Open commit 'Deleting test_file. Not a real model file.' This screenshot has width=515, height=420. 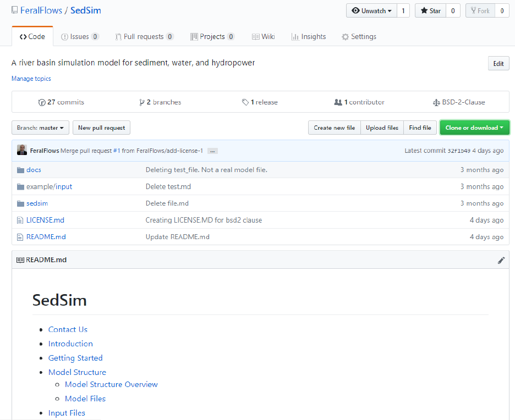tap(206, 170)
